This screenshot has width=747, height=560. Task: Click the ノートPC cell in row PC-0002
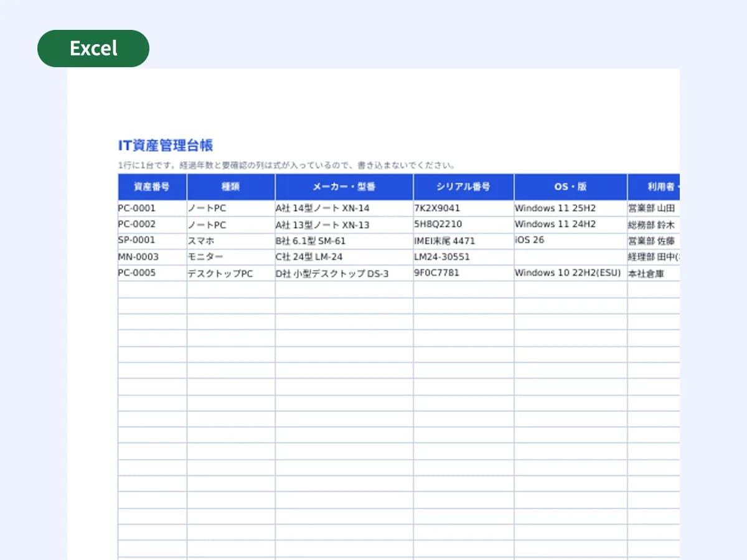[231, 225]
